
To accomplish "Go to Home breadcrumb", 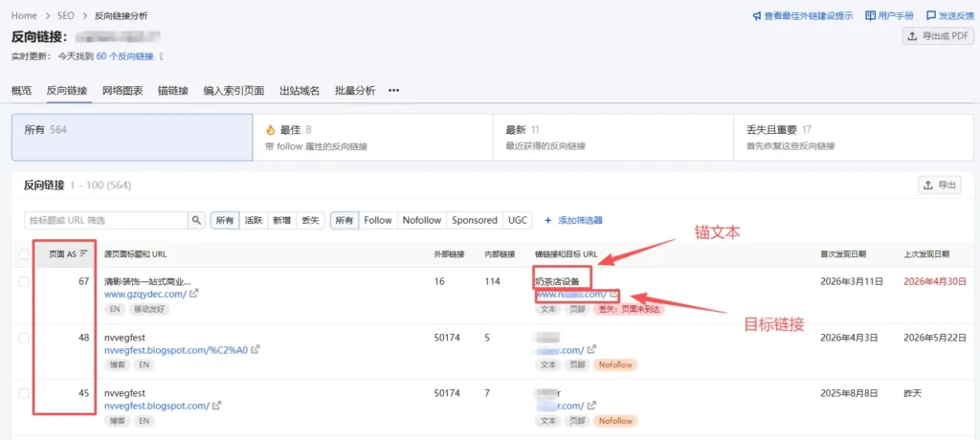I will [24, 15].
